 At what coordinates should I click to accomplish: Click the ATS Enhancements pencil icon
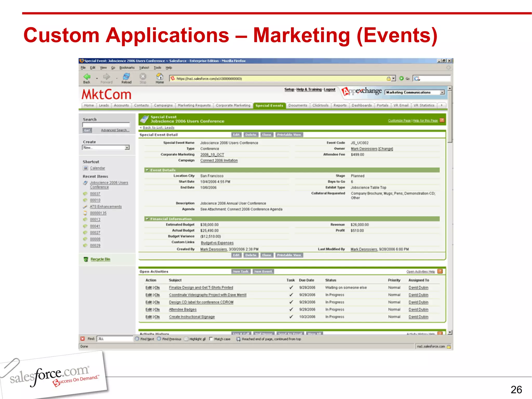(85, 207)
